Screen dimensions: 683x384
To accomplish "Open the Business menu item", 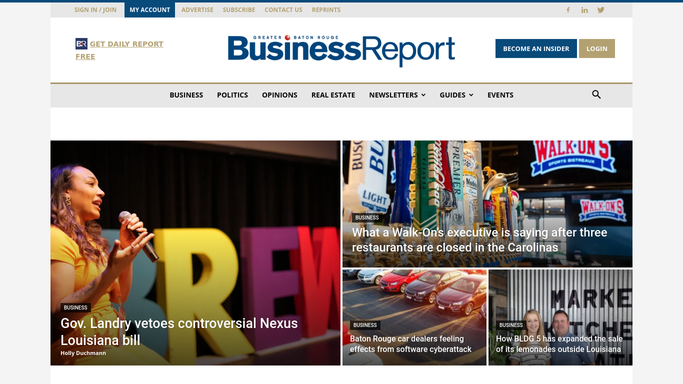I will [186, 95].
